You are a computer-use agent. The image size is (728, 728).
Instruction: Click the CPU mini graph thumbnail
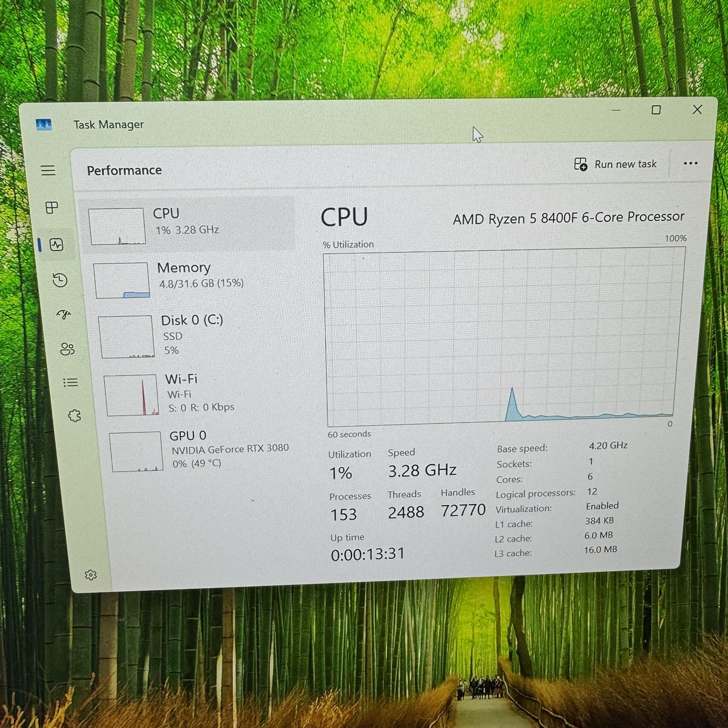(x=117, y=226)
